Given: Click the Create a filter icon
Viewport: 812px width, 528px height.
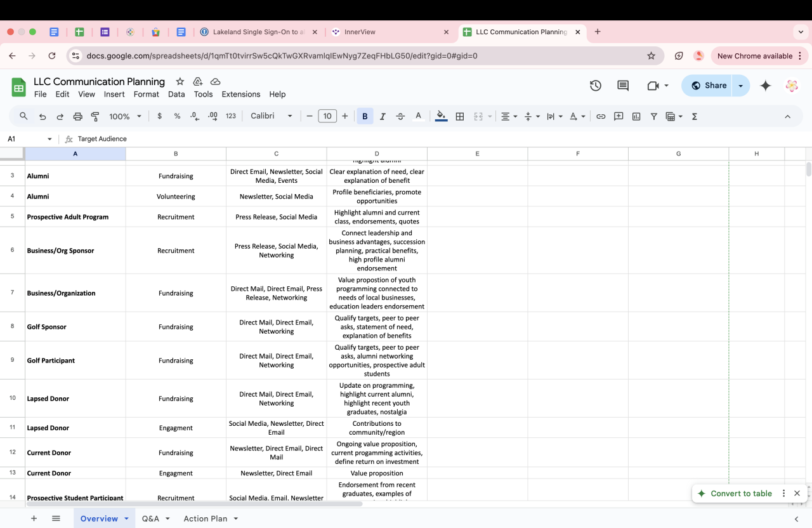Looking at the screenshot, I should (x=653, y=117).
